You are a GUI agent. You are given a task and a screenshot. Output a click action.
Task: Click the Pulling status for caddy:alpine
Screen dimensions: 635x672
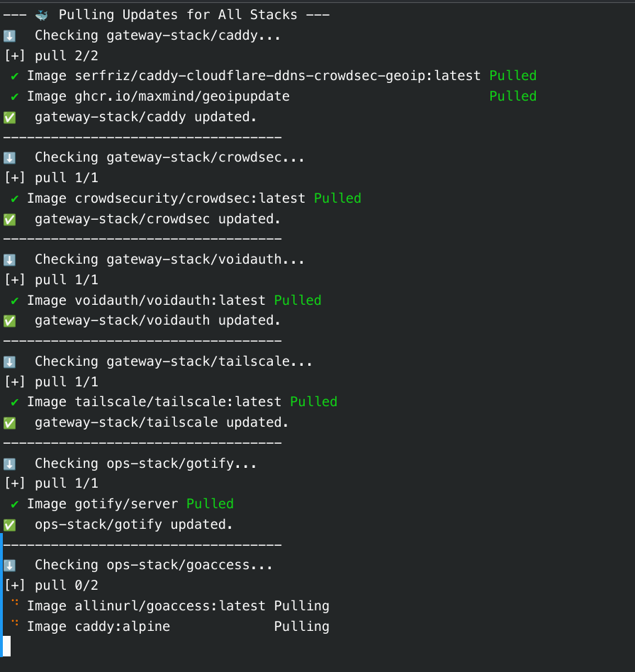coord(301,627)
